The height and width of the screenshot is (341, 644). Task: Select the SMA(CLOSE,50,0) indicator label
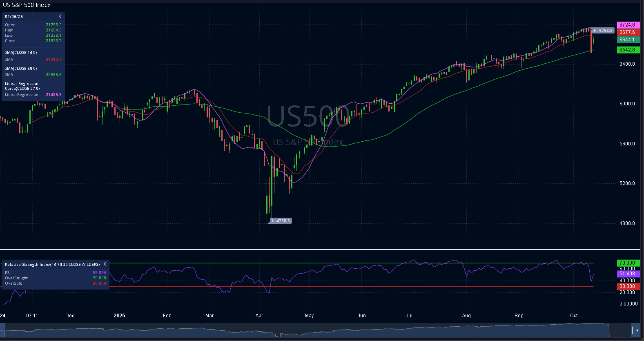(x=21, y=69)
